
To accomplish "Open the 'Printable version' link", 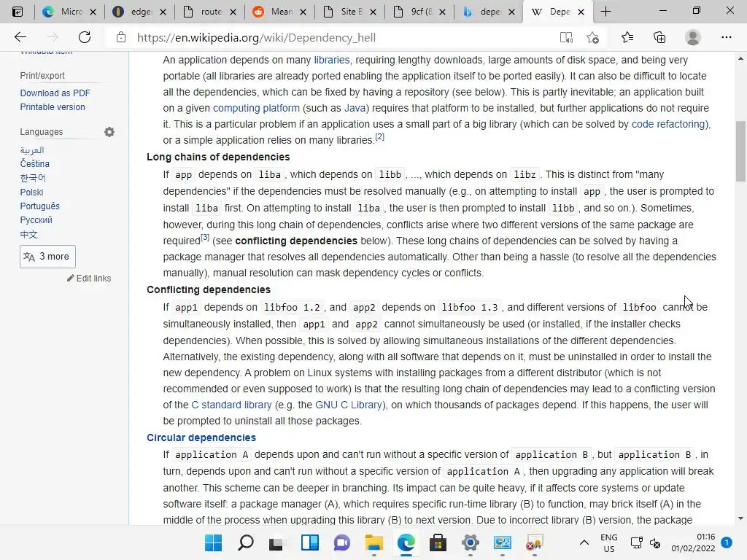I will tap(53, 107).
